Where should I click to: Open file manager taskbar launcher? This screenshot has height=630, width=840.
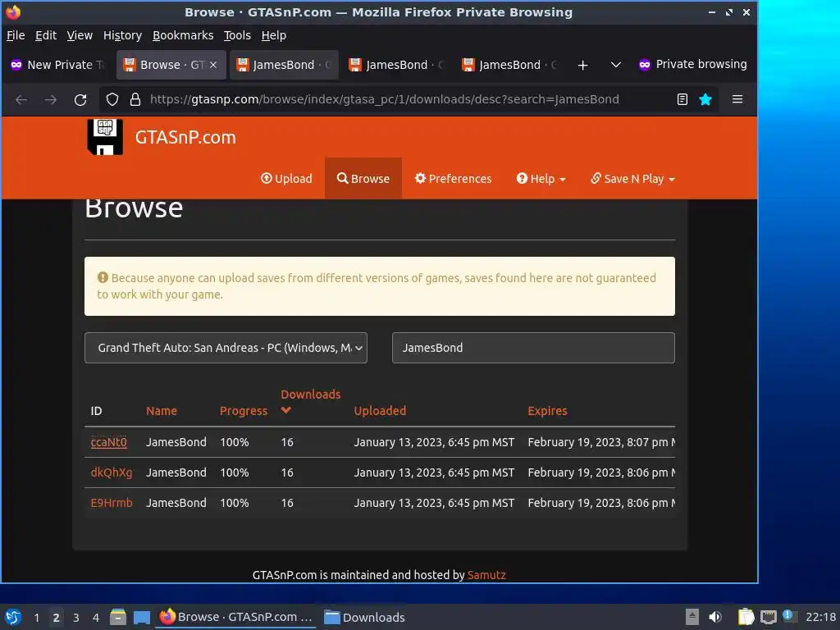pos(118,617)
